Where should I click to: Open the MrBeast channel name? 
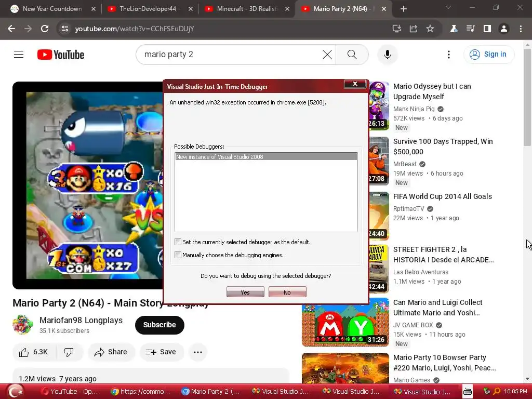coord(405,164)
